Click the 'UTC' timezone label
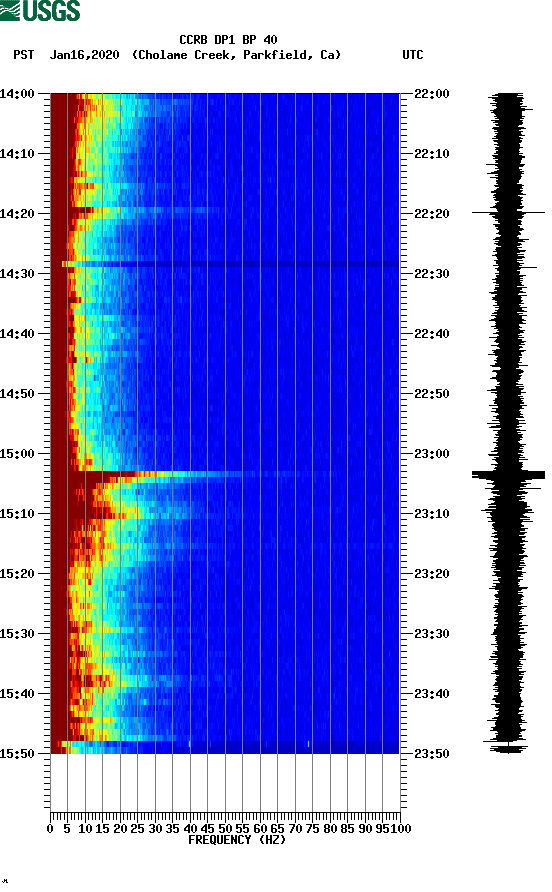 click(413, 55)
